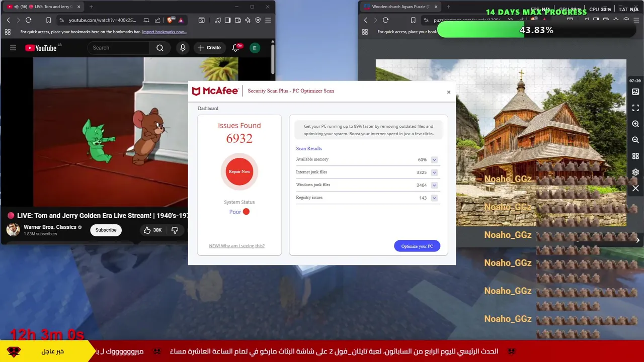The image size is (644, 362).
Task: Open Brave Rewards triangle icon
Action: [x=181, y=20]
